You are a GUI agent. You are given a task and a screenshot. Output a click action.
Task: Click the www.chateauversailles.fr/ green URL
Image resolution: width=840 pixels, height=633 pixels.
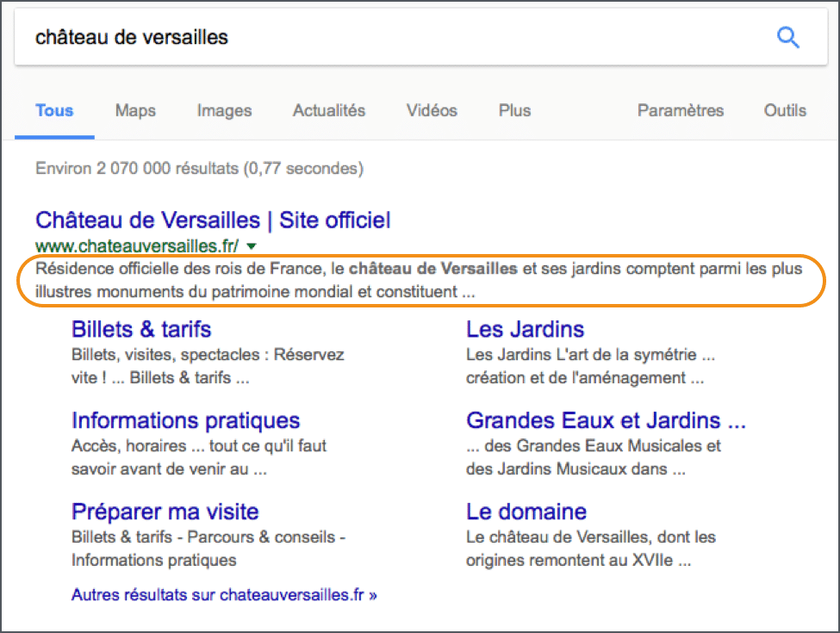coord(137,245)
